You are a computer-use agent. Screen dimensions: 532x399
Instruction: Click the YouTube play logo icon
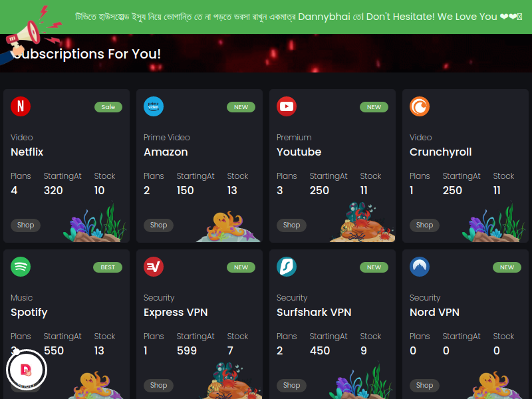(287, 106)
